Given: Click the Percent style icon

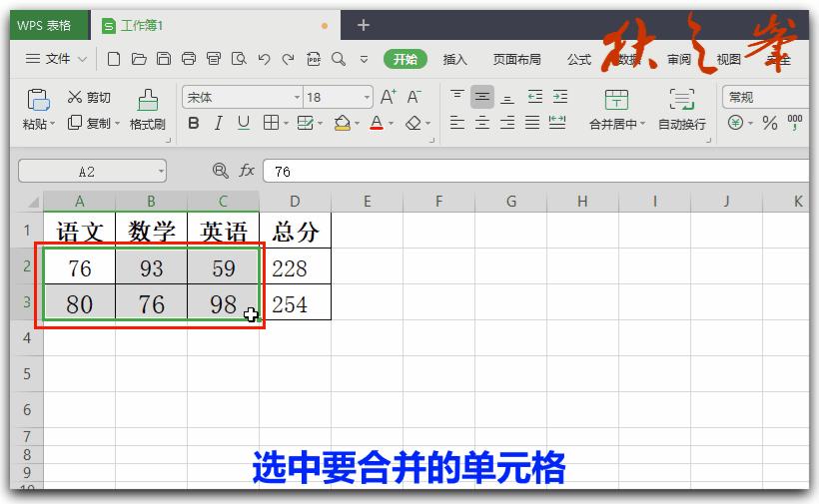Looking at the screenshot, I should click(769, 123).
